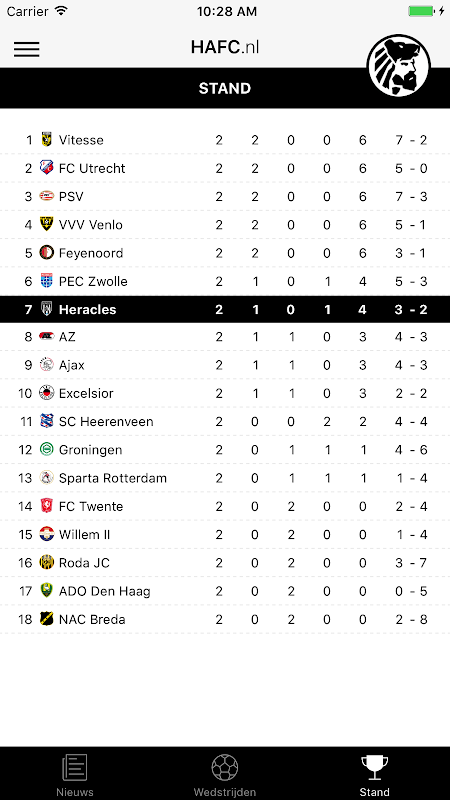Screen dimensions: 450x800
Task: Tap the SC Heerenveen team name
Action: tap(106, 421)
